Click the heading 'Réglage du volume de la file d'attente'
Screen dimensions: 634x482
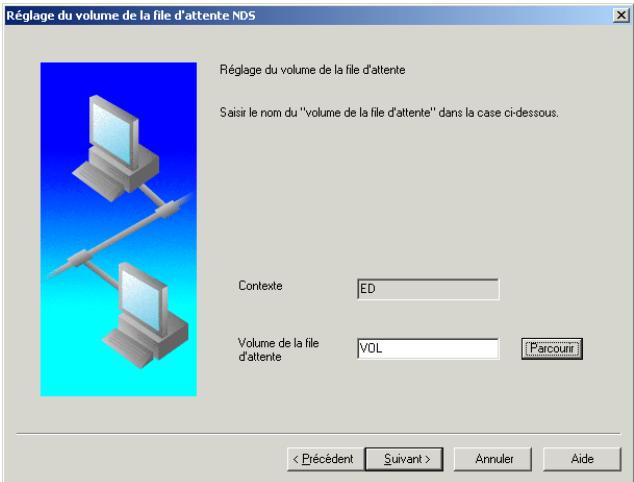pyautogui.click(x=312, y=70)
